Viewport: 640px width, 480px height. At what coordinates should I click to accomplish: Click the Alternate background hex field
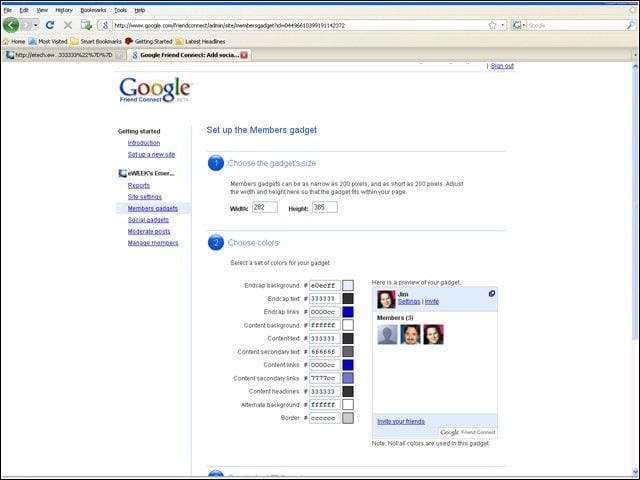(x=324, y=404)
